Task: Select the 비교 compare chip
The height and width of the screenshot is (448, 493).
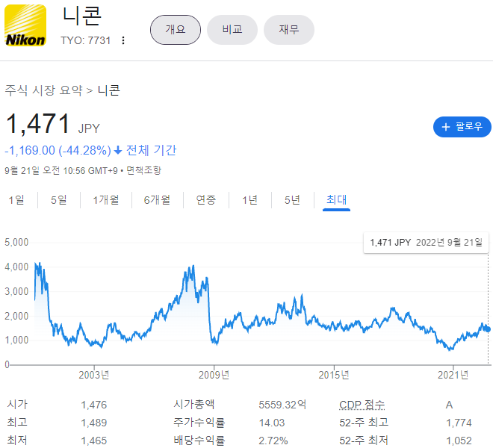Action: 232,30
